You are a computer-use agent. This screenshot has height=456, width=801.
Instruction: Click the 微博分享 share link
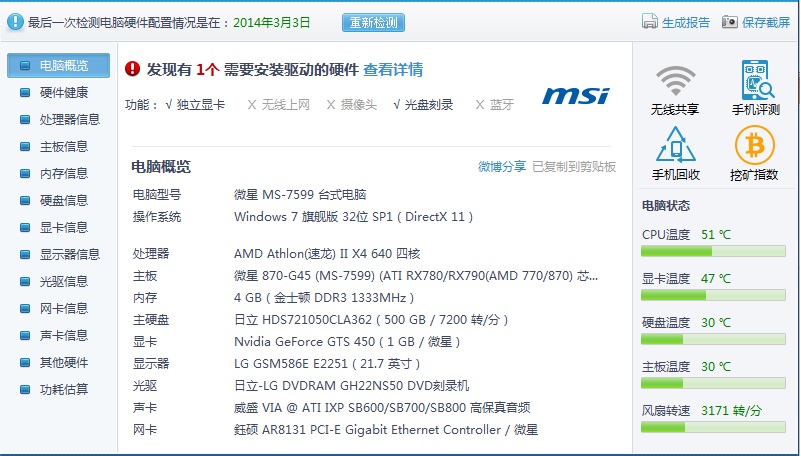pyautogui.click(x=502, y=166)
